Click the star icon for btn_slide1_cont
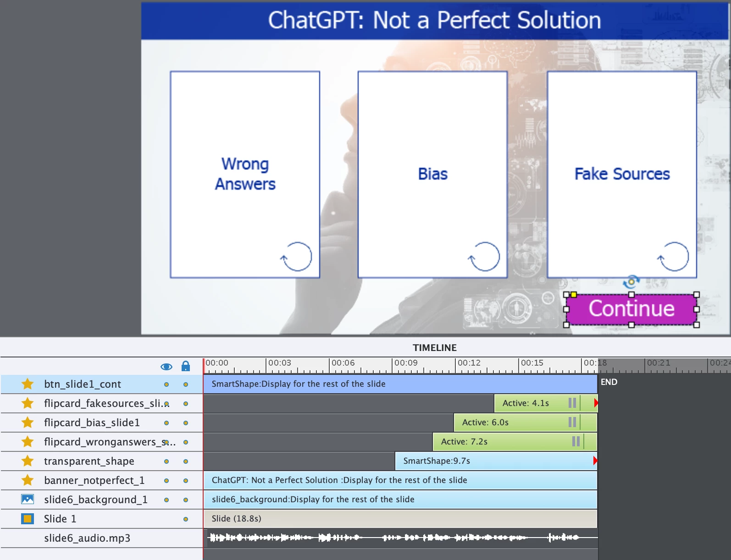 pos(28,384)
